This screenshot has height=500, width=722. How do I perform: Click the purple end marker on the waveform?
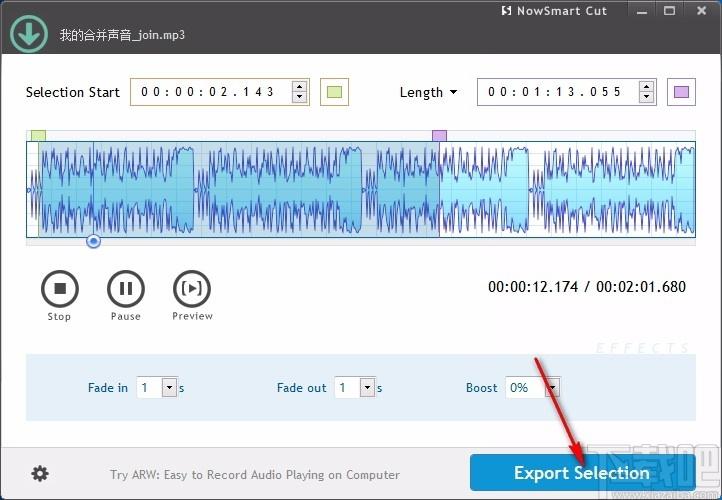coord(439,136)
